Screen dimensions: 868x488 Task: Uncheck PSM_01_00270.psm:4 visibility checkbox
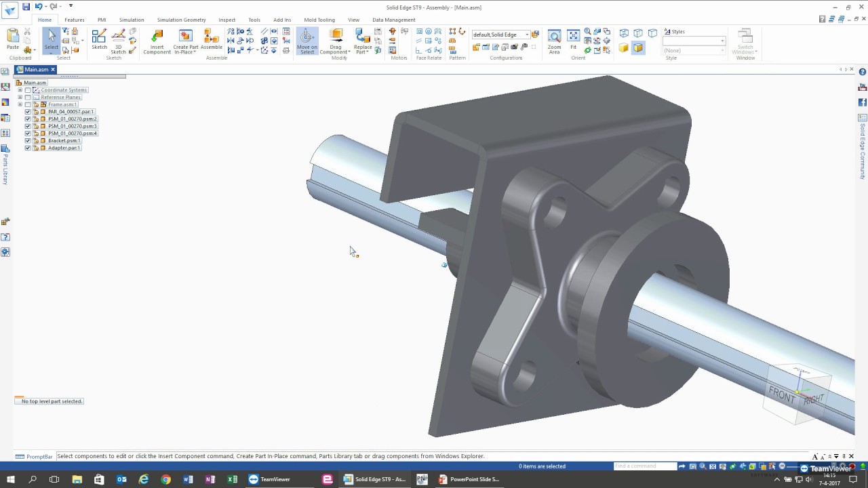click(x=28, y=134)
